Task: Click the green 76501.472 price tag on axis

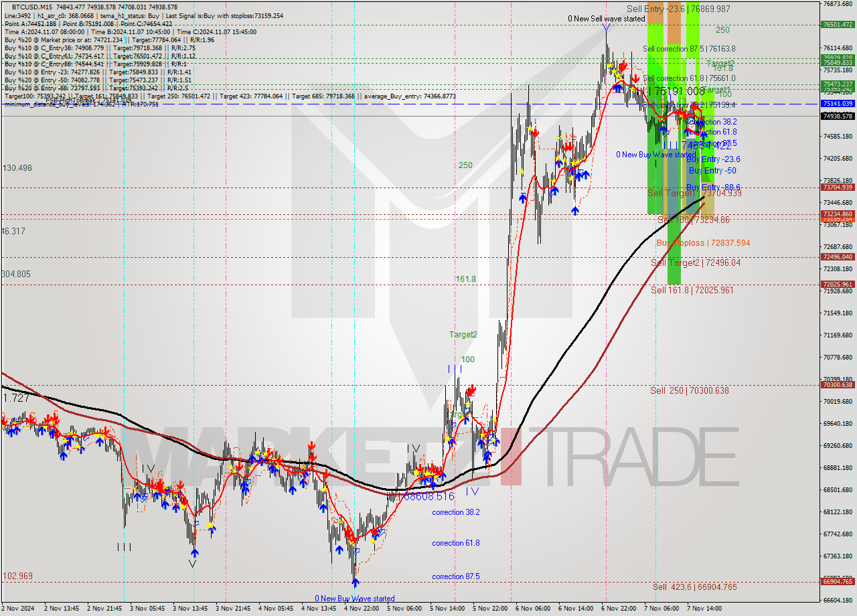Action: point(838,24)
